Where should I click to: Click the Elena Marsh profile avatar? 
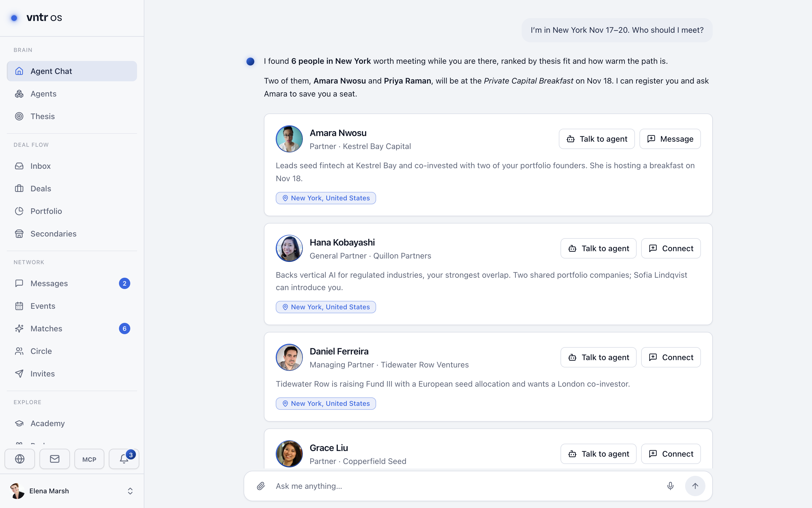pyautogui.click(x=17, y=491)
